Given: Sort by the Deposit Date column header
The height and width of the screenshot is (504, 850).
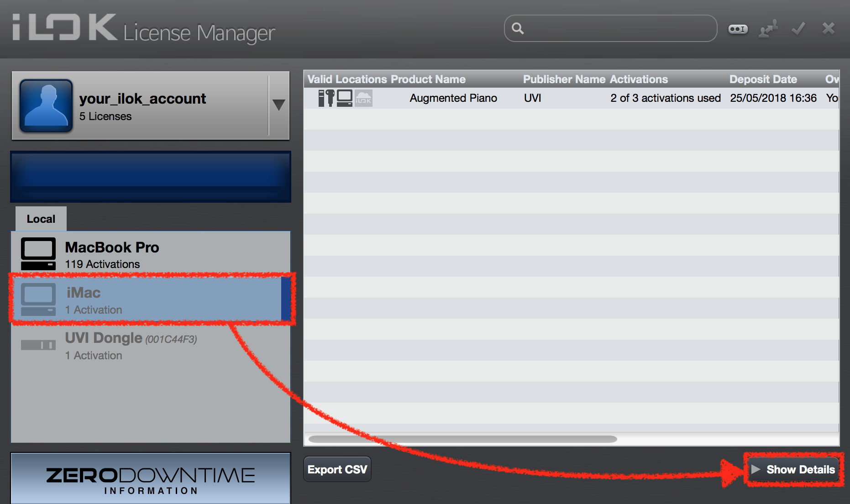Looking at the screenshot, I should 763,79.
